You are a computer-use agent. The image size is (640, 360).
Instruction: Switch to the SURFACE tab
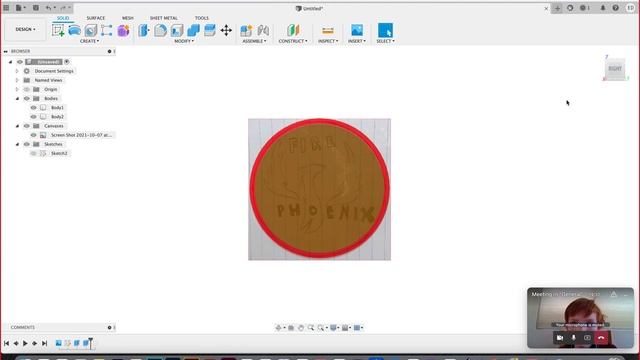tap(96, 18)
